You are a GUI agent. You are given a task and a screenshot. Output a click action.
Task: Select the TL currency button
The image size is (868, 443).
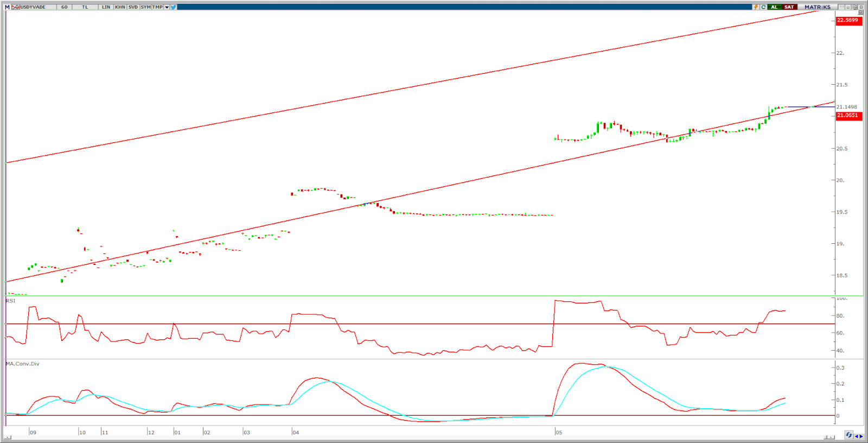click(85, 7)
